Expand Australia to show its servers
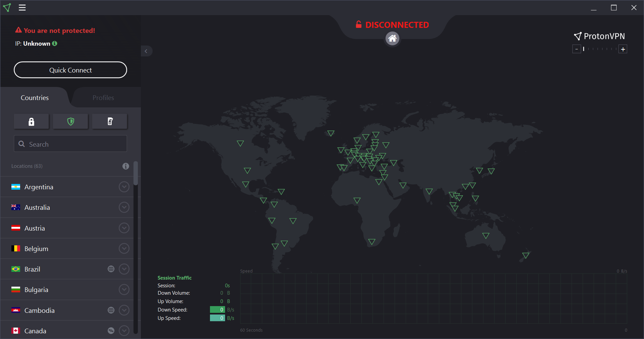 [x=123, y=207]
